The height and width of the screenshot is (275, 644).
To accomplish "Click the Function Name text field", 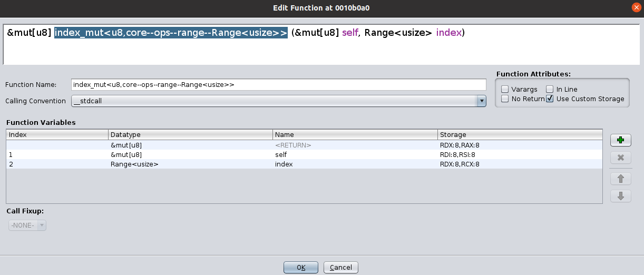I will (278, 85).
